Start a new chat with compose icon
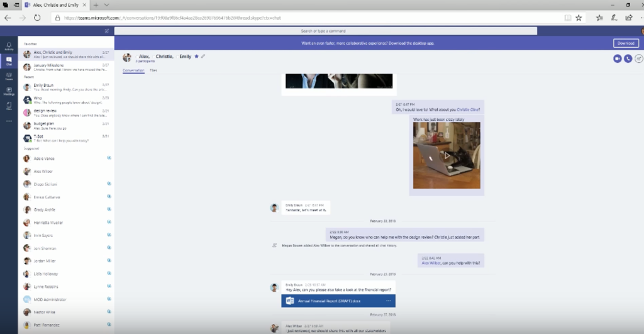Screen dimensions: 644x334 107,30
